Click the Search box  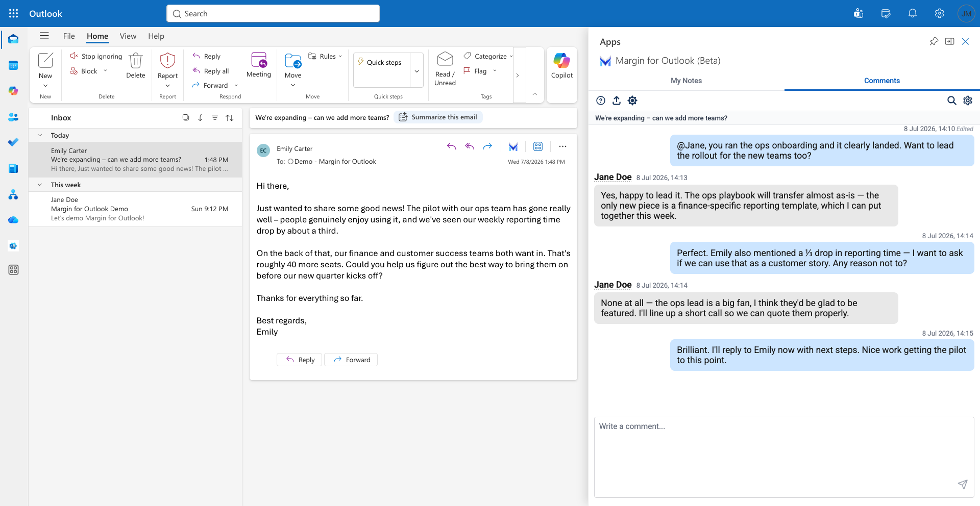(273, 14)
